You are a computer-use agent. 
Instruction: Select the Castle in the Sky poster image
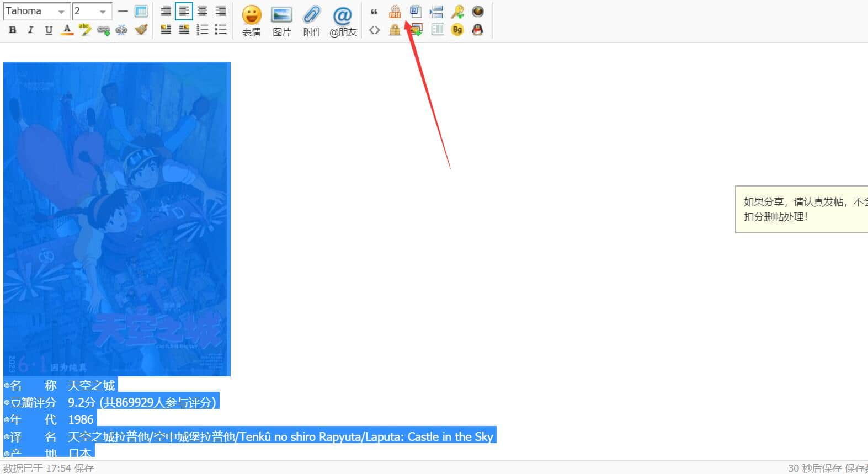pyautogui.click(x=117, y=219)
